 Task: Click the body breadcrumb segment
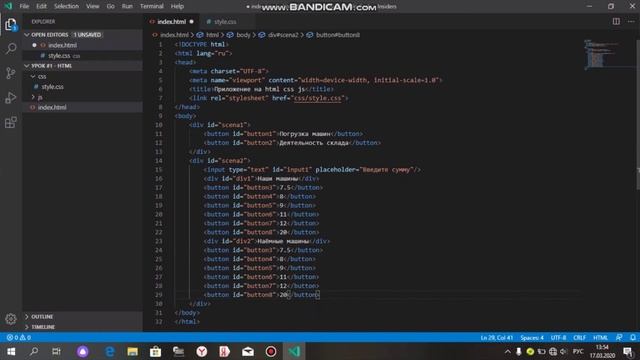pos(243,35)
